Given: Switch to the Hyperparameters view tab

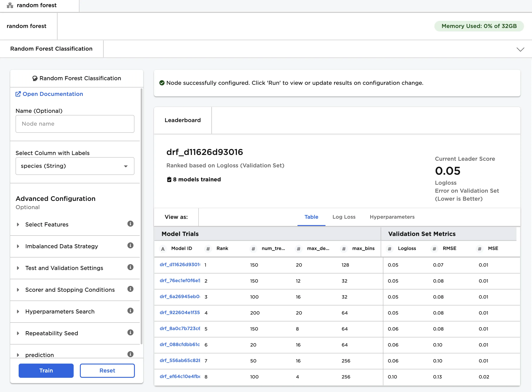Looking at the screenshot, I should (392, 217).
